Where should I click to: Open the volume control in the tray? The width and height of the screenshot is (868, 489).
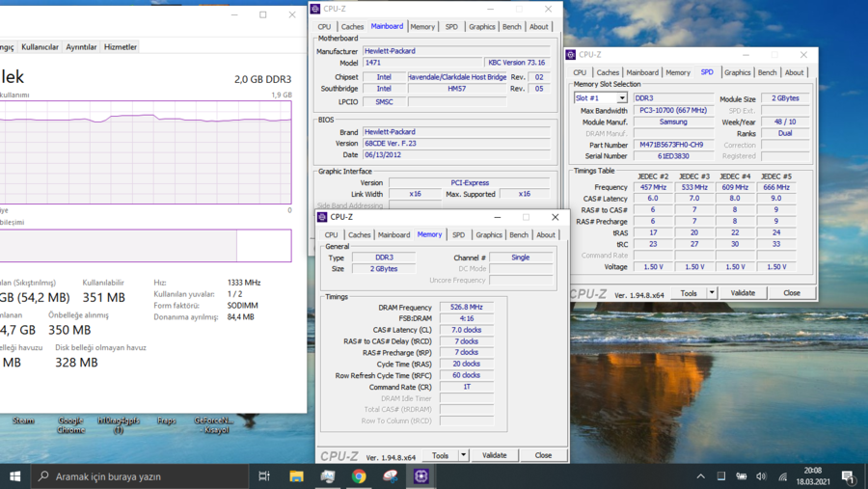762,476
